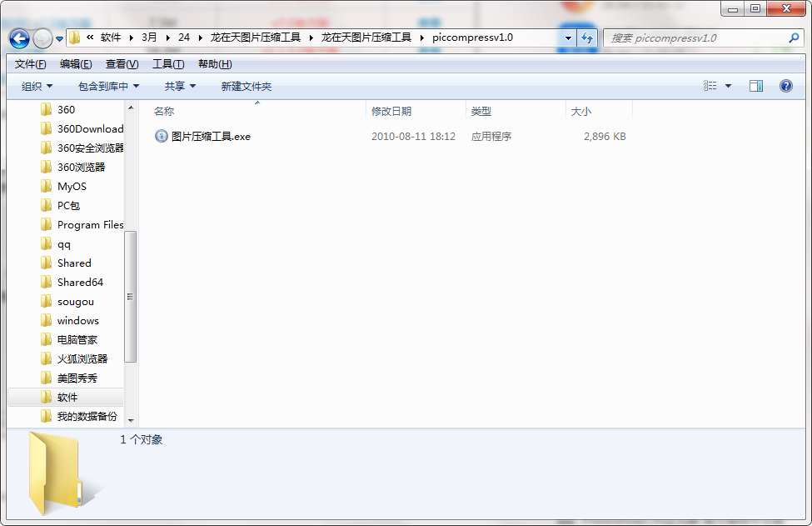Click the 电脑管家 folder icon
Screen dimensions: 812x526
(x=46, y=339)
